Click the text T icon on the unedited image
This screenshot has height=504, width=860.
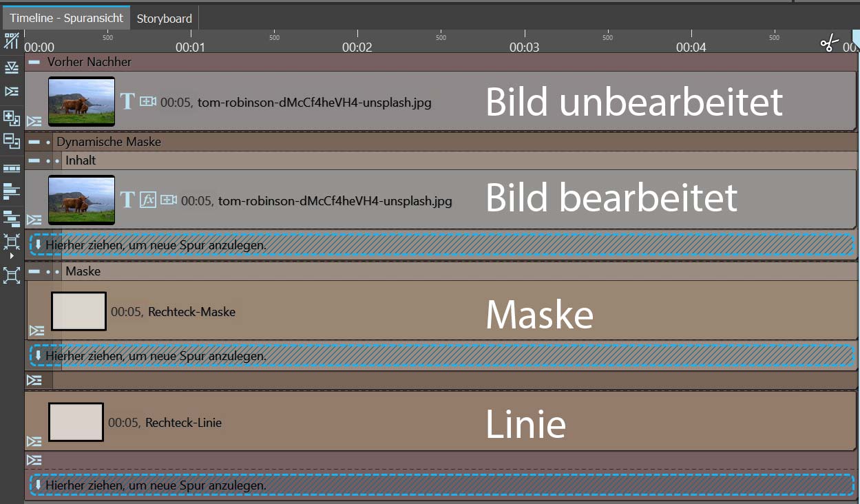(x=127, y=102)
